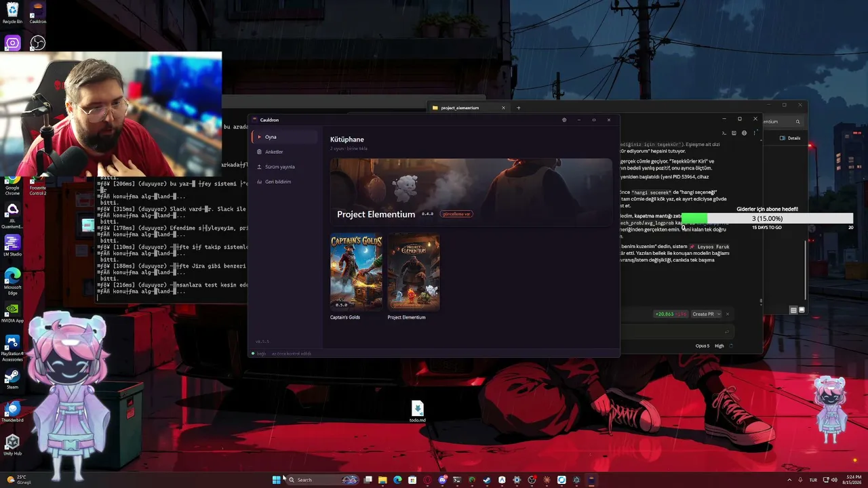868x488 pixels.
Task: Go to Sürüm yayınla in Cauldron sidebar
Action: pos(284,167)
